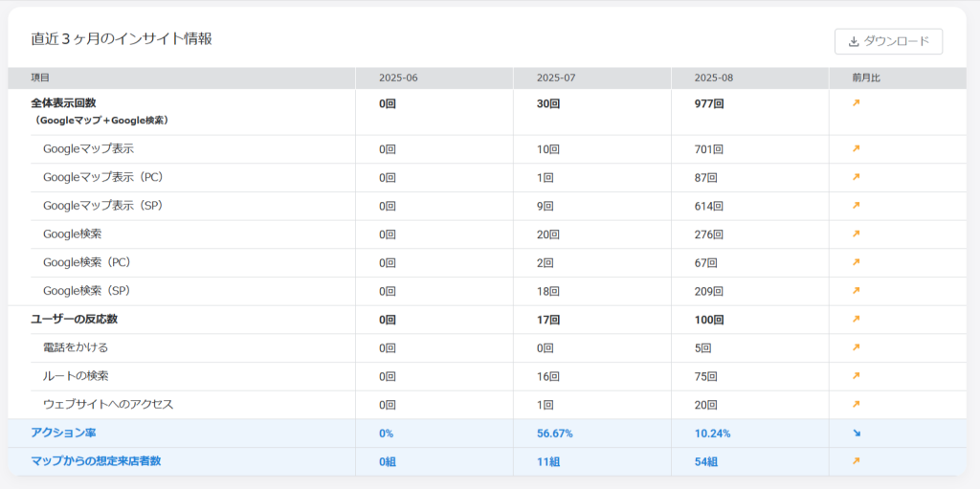Viewport: 980px width, 489px height.
Task: Click the trend arrow for 電話をかける row
Action: tap(857, 347)
